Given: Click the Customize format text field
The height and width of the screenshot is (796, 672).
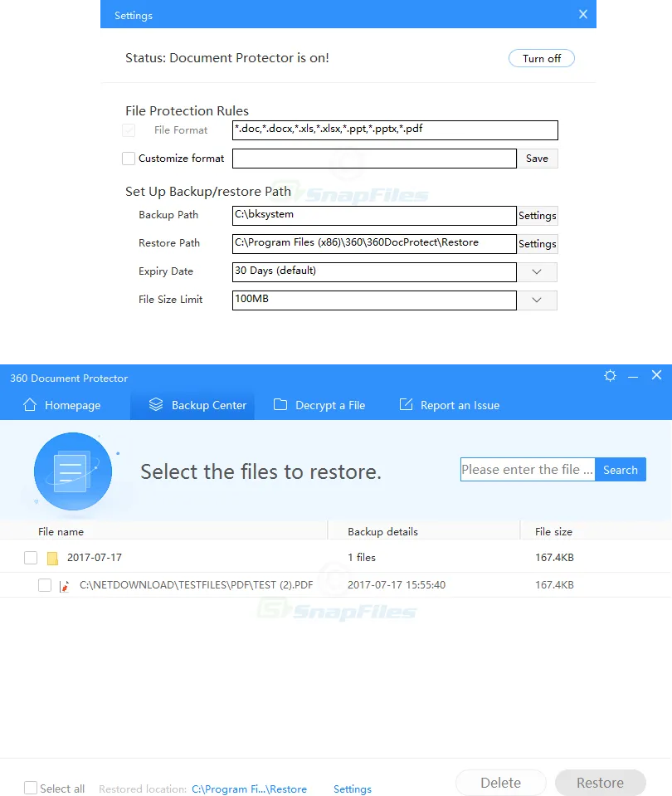Looking at the screenshot, I should 374,159.
